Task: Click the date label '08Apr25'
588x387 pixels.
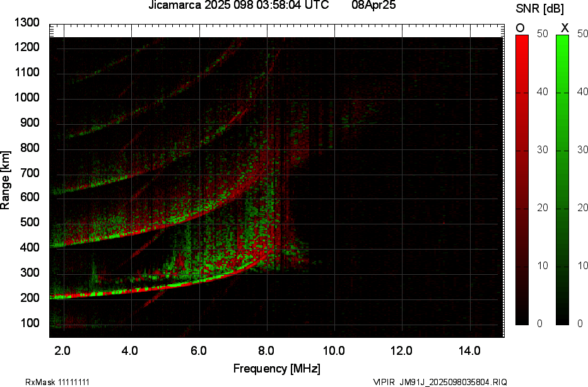Action: click(373, 5)
